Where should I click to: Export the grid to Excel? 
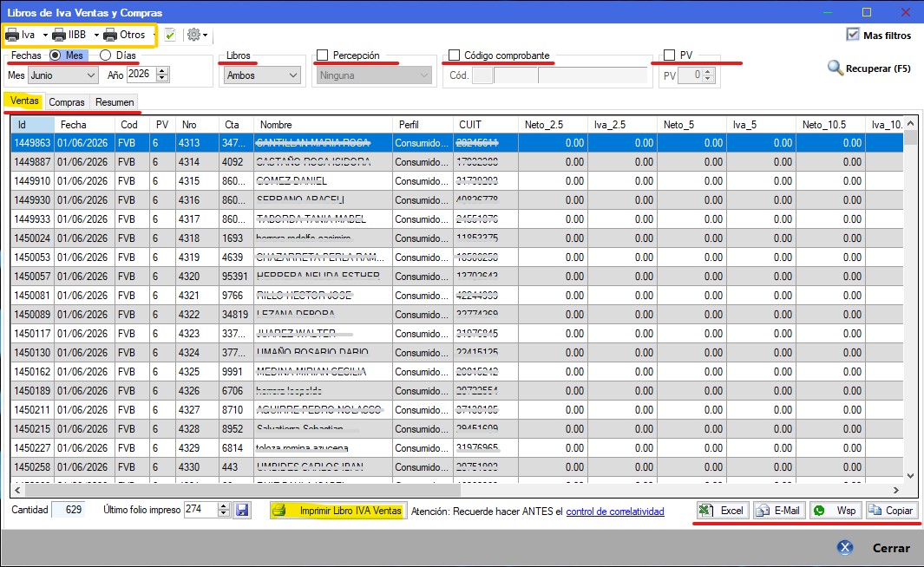click(x=723, y=511)
